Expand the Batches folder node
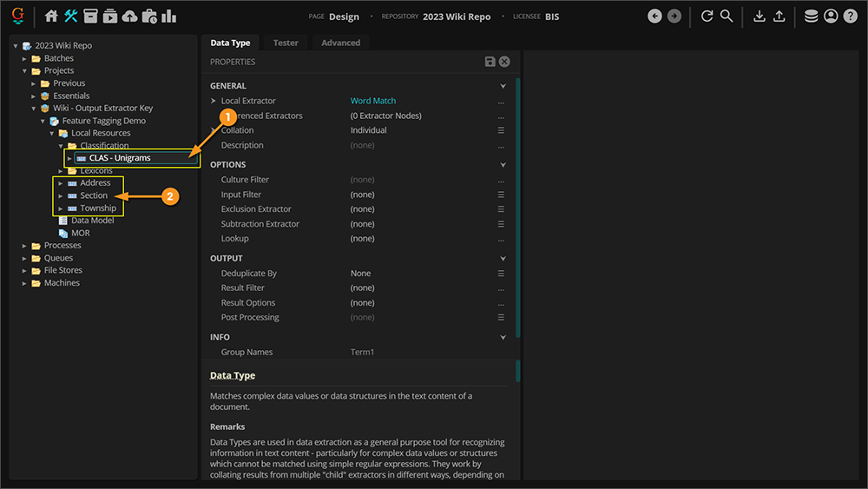The width and height of the screenshot is (868, 489). (25, 58)
